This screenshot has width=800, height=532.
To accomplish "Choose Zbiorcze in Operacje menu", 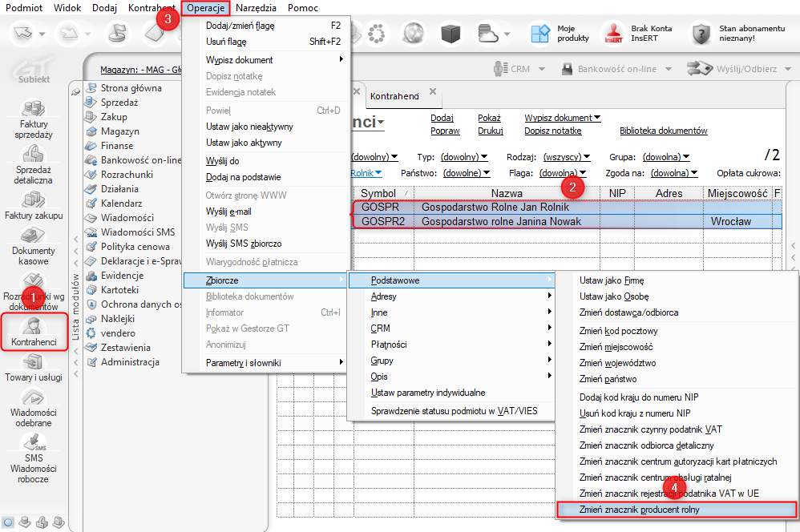I will coord(265,280).
